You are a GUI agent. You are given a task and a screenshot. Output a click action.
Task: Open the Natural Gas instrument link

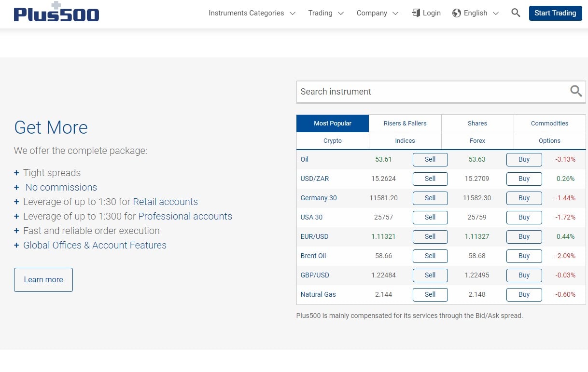click(x=318, y=294)
